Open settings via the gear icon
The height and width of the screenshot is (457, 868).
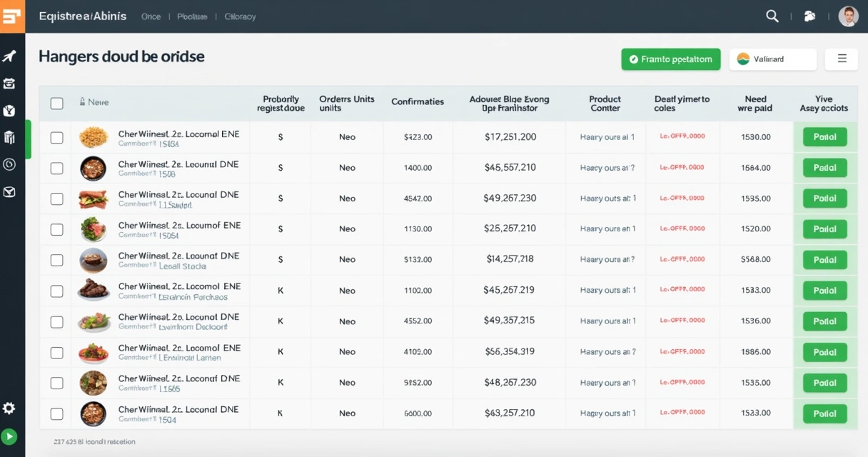9,408
